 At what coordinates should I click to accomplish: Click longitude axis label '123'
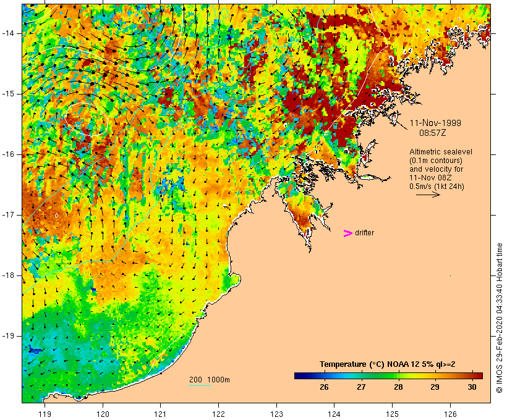276,414
